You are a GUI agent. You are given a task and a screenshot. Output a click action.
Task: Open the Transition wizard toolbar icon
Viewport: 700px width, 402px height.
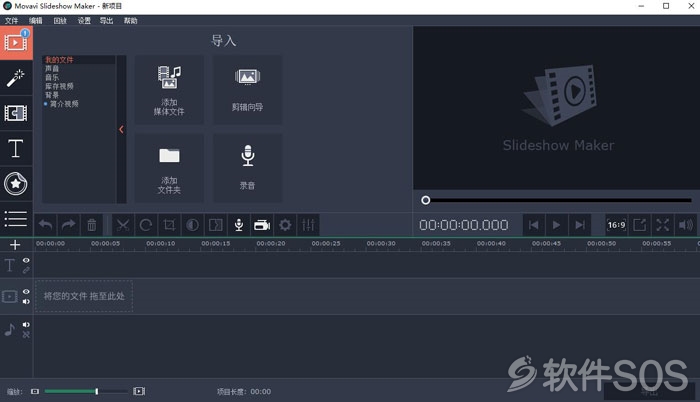(216, 225)
